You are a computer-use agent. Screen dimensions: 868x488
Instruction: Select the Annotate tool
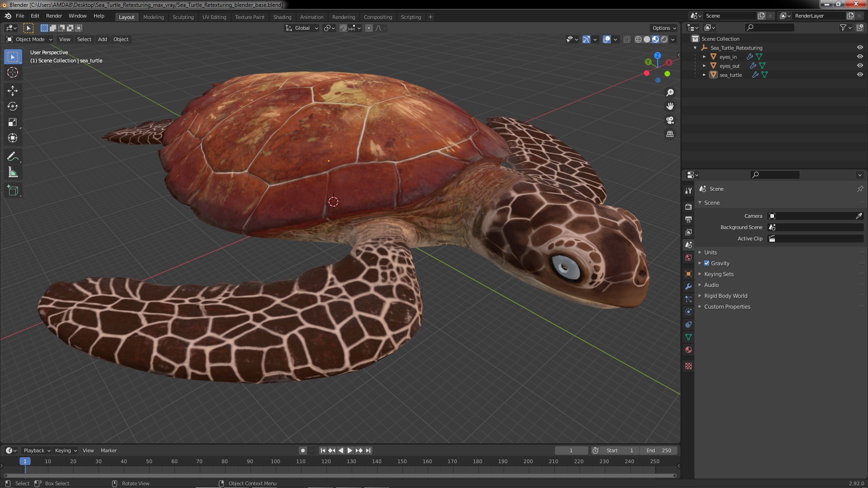point(13,157)
